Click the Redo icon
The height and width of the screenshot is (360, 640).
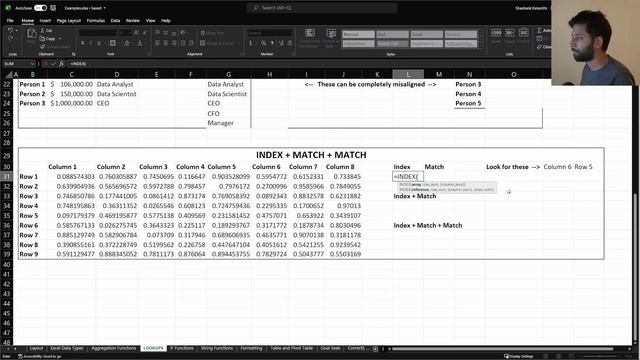(10, 38)
